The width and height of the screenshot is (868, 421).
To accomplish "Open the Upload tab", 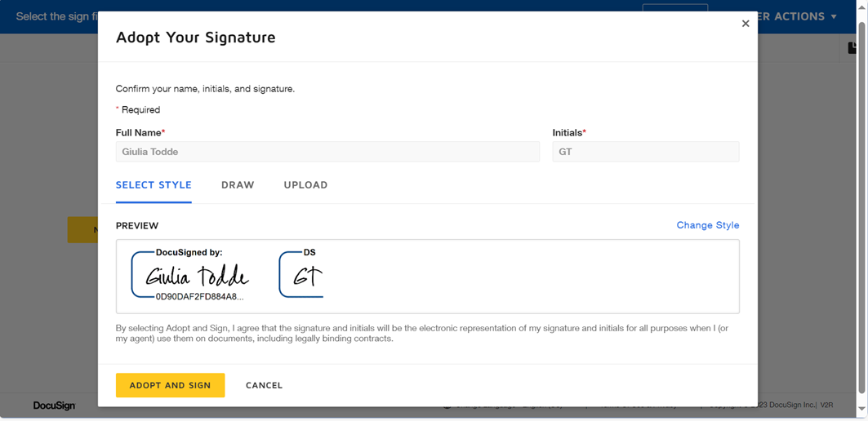I will [305, 185].
